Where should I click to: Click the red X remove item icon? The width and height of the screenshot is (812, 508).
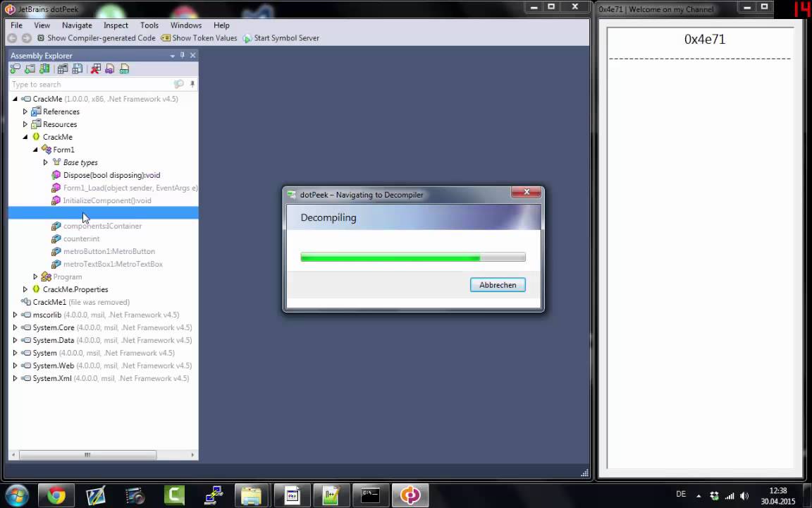pyautogui.click(x=95, y=69)
